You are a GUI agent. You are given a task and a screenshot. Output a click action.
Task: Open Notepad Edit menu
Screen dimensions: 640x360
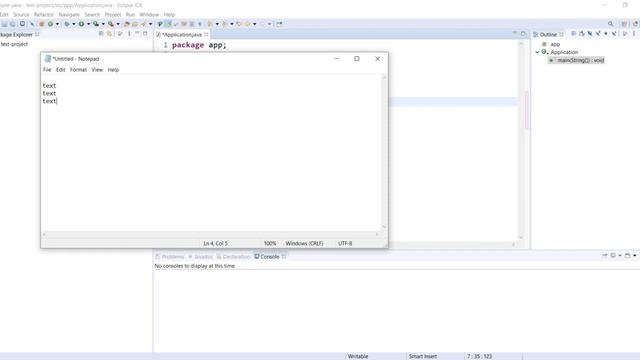(60, 70)
